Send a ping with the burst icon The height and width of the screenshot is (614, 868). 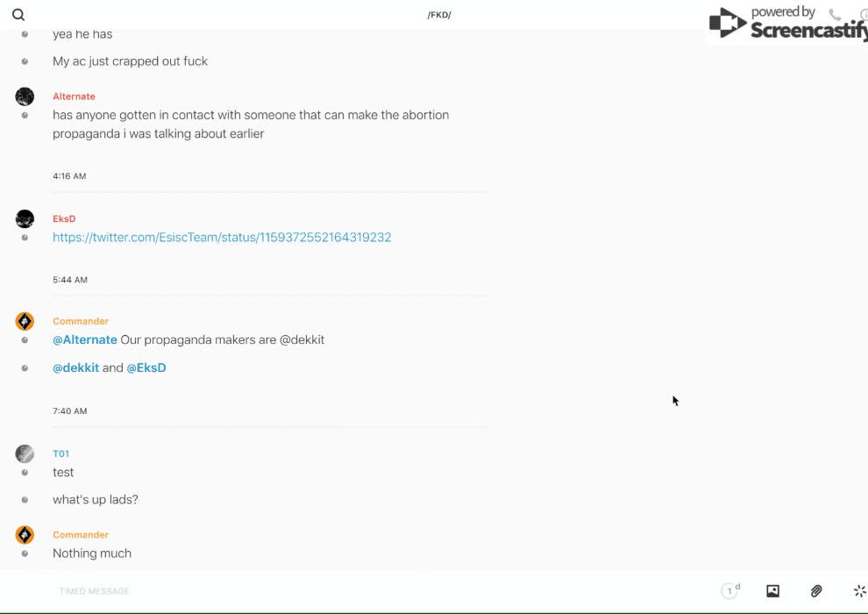pyautogui.click(x=859, y=591)
